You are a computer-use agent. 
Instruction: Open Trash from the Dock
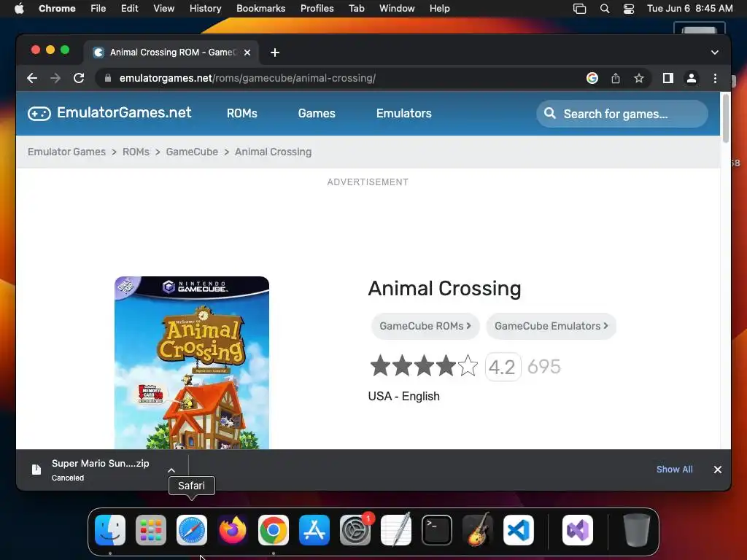[636, 530]
